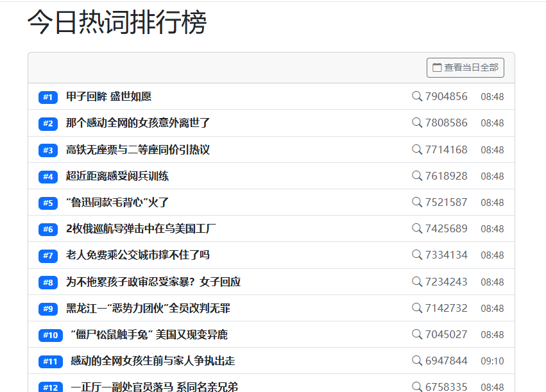Click the magnifier icon next to 7808586
The width and height of the screenshot is (546, 392).
coord(417,123)
